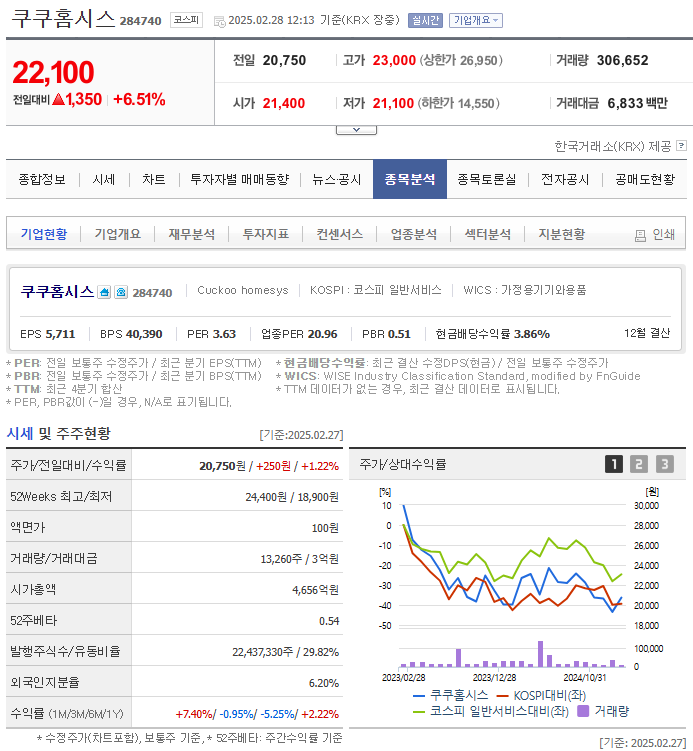Select the 종목분석 tab
This screenshot has height=751, width=693.
point(410,179)
